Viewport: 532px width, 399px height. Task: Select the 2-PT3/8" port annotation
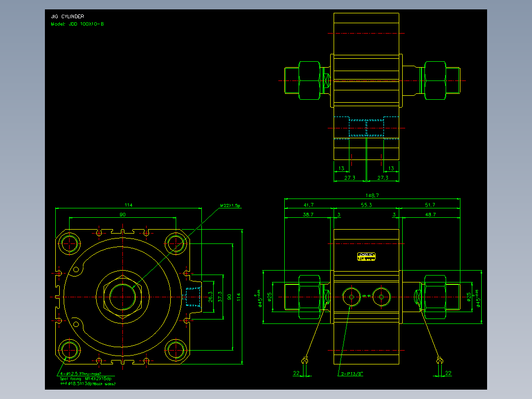[x=352, y=373]
